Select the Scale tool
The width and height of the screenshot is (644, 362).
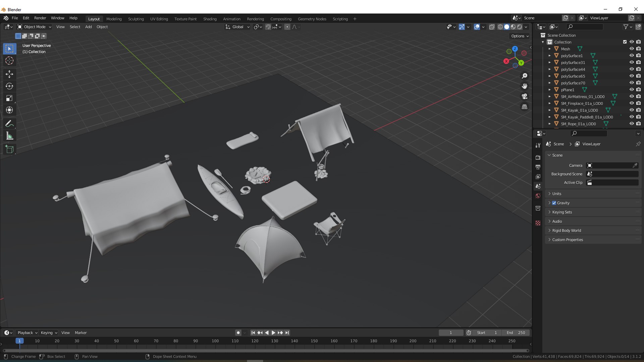[x=9, y=98]
